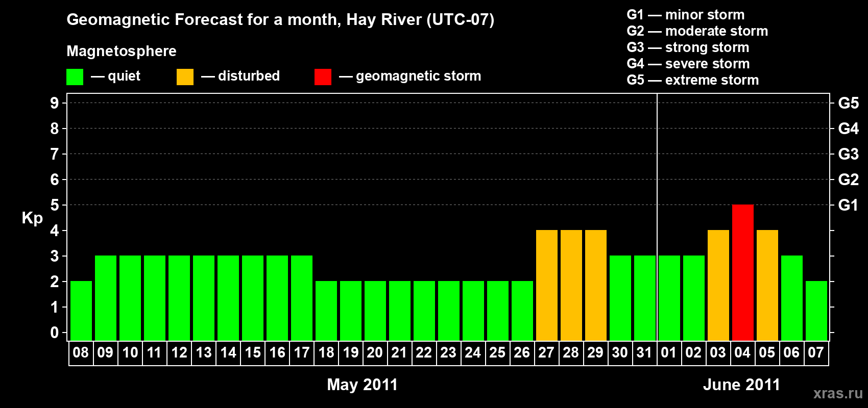
Task: Click the Kp axis value 9
Action: click(55, 103)
